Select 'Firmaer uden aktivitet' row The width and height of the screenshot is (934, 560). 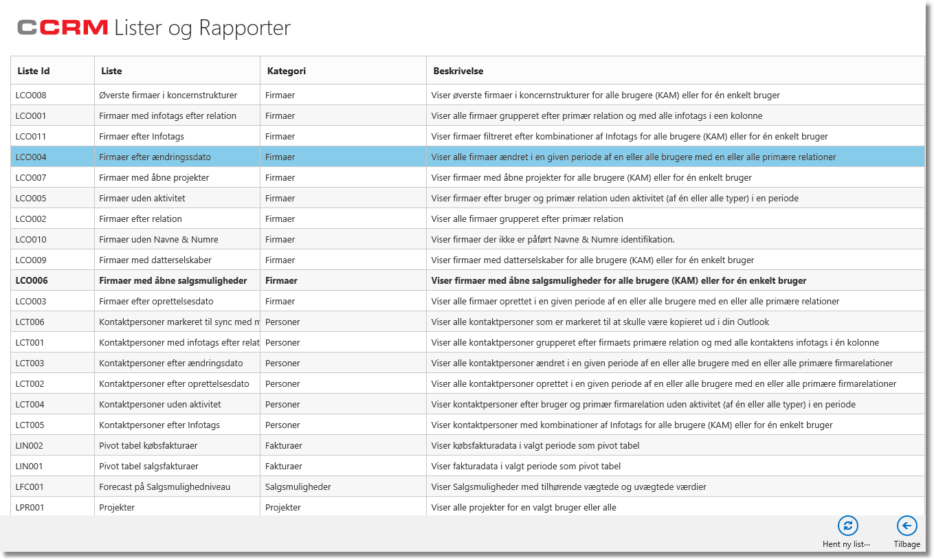pyautogui.click(x=467, y=198)
